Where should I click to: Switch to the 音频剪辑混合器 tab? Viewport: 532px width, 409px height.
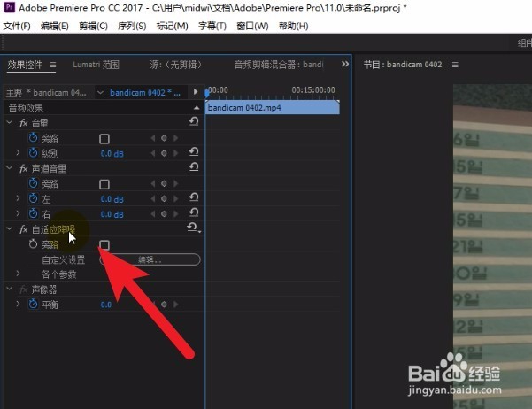click(x=279, y=65)
